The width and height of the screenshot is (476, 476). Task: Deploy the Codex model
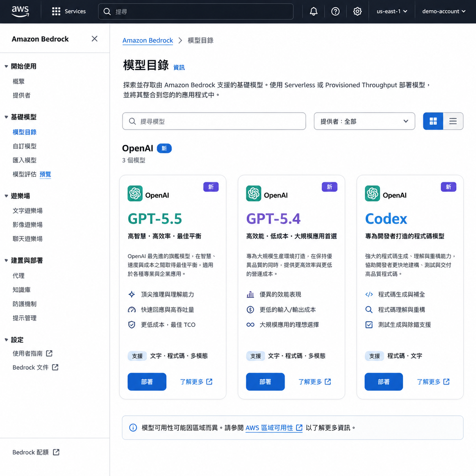(384, 381)
